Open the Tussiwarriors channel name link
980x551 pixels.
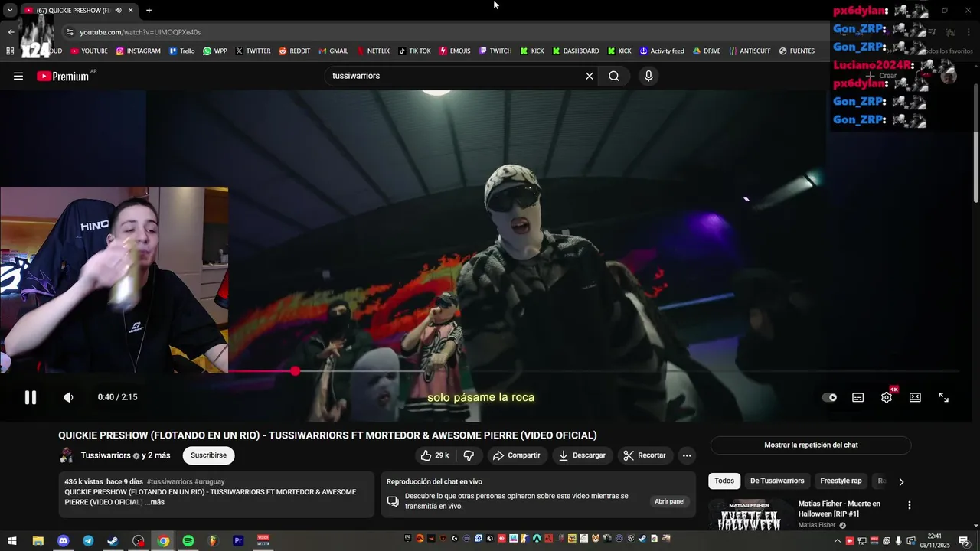click(106, 455)
